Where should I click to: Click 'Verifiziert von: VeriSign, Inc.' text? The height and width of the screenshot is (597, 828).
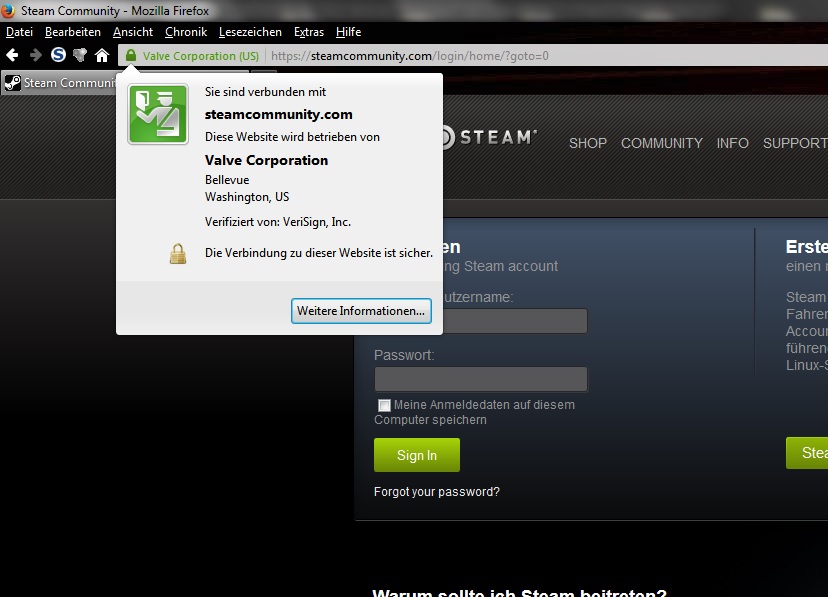coord(278,222)
